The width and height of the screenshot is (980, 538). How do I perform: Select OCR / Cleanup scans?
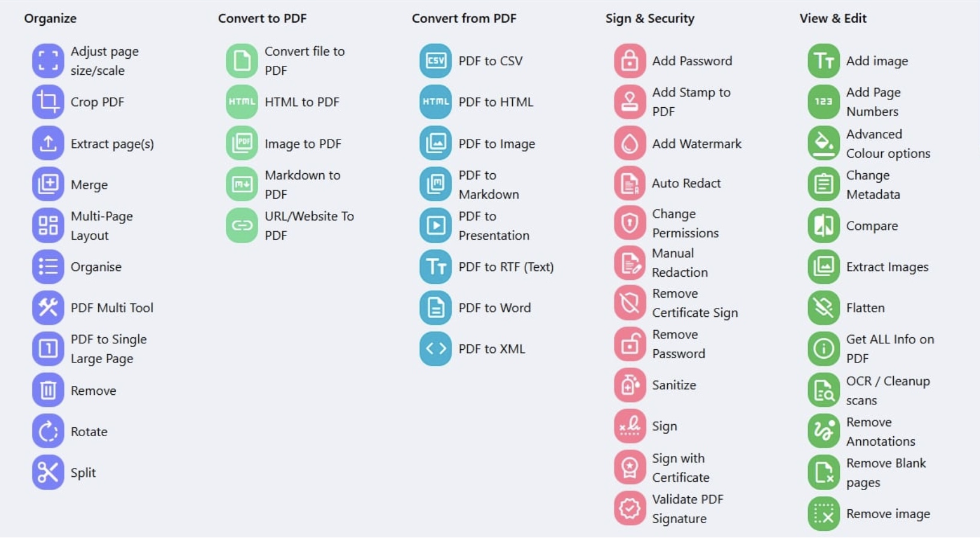[888, 391]
